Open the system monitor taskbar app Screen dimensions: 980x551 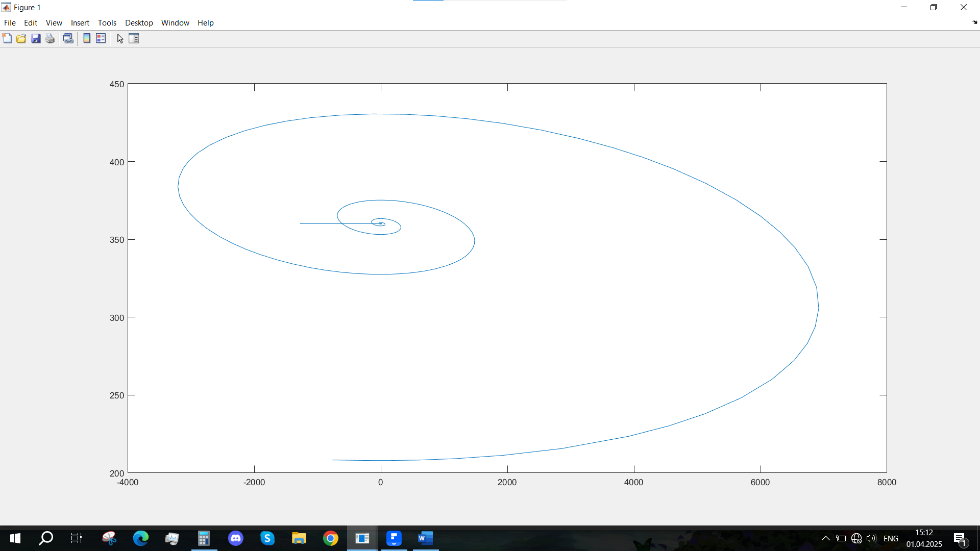click(x=173, y=538)
